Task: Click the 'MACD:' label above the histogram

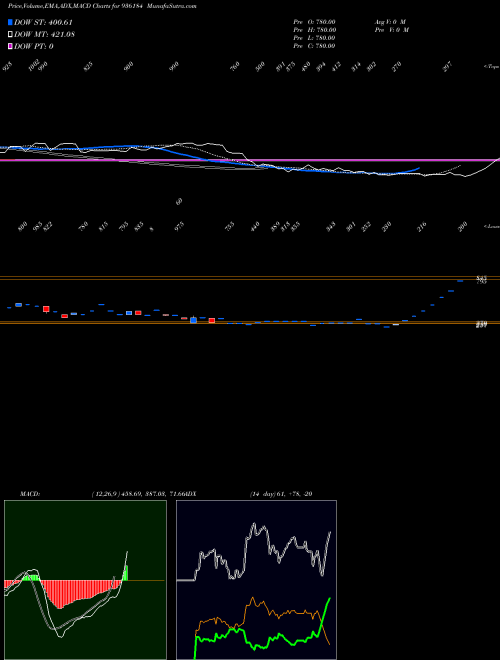Action: (30, 494)
